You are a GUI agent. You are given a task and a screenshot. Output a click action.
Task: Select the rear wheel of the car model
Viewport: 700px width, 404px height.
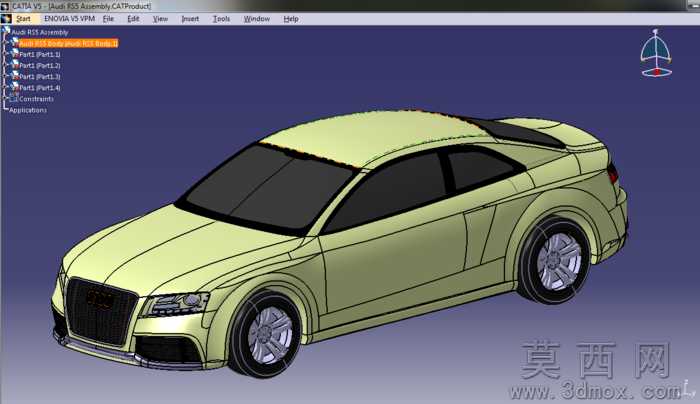click(555, 261)
